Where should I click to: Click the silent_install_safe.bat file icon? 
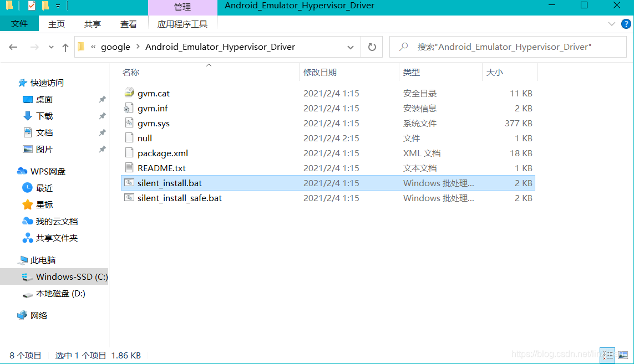(x=129, y=198)
